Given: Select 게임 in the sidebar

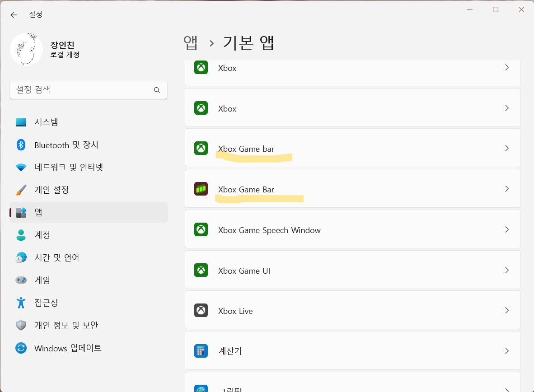Looking at the screenshot, I should pos(89,280).
